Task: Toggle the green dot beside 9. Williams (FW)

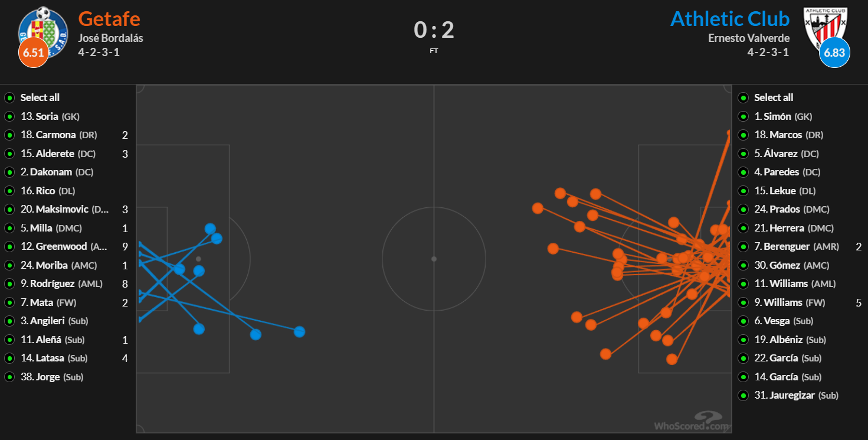Action: (743, 302)
